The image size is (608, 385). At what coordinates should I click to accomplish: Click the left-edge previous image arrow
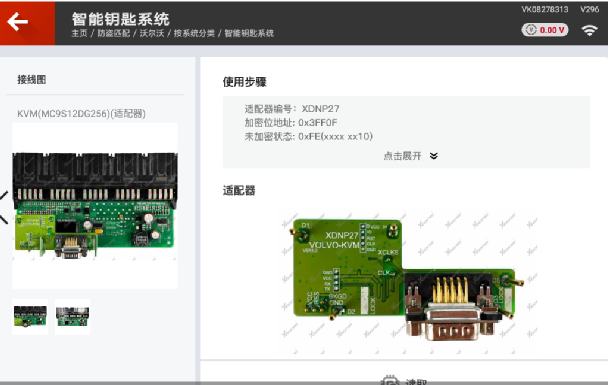point(3,207)
